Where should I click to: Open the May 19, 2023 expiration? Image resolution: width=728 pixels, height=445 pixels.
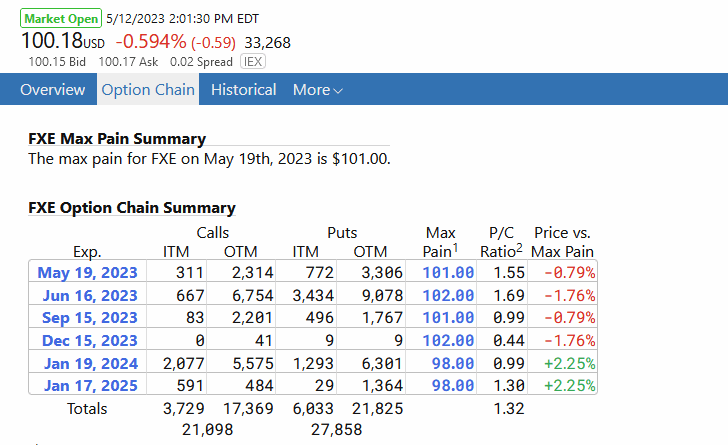pyautogui.click(x=87, y=272)
